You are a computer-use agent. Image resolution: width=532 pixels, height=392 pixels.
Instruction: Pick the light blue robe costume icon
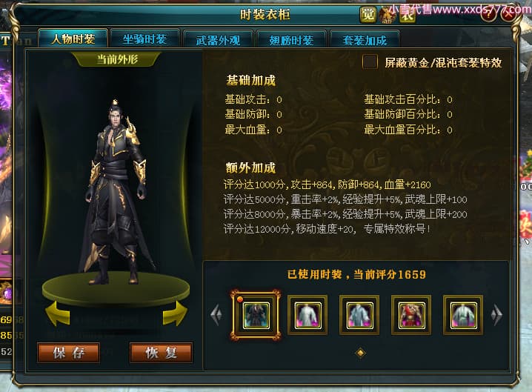coord(359,315)
